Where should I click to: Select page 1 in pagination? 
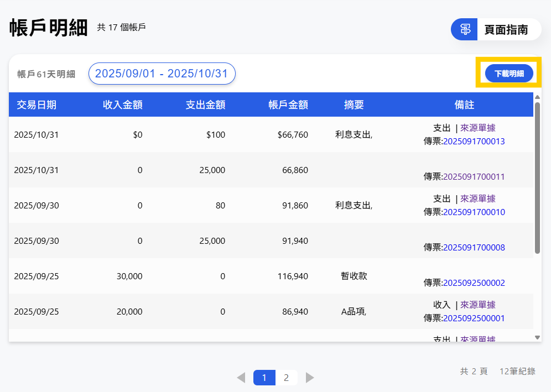tap(264, 378)
